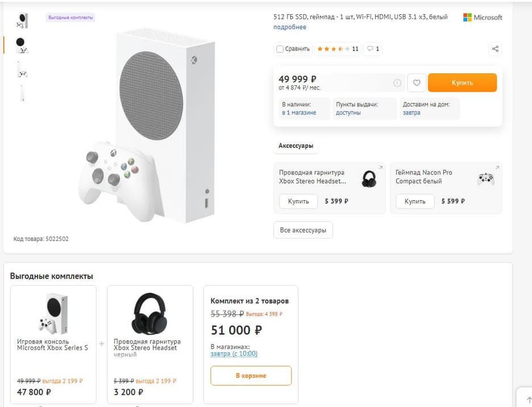Open Nacon Pro Compact gamepad arrow icon
This screenshot has height=407, width=532.
coord(497,168)
